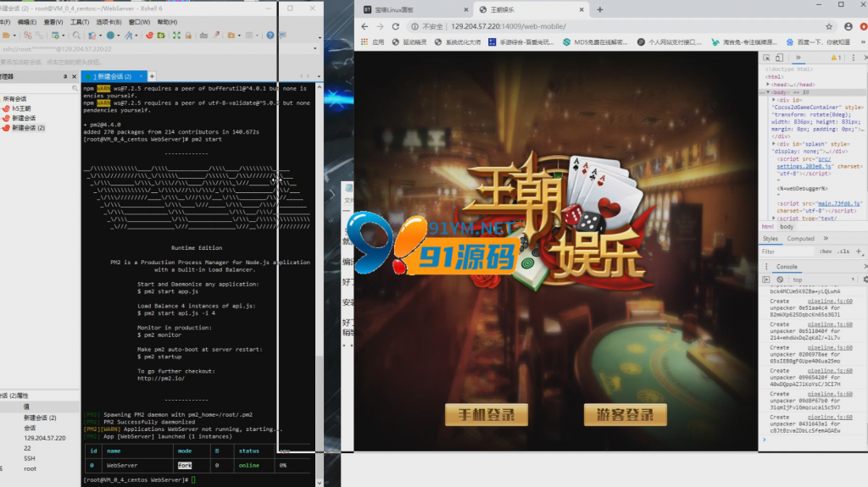The height and width of the screenshot is (487, 868).
Task: Open the main.73fd6.js script link
Action: pos(838,203)
